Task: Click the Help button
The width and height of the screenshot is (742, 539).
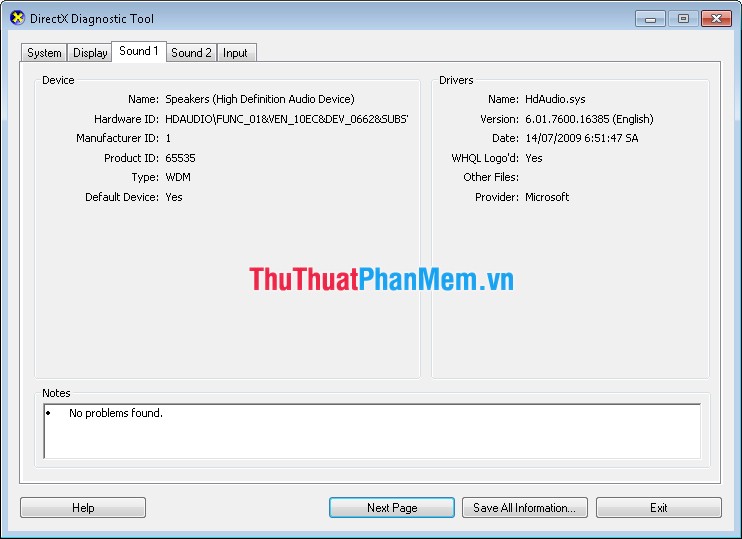Action: (x=83, y=508)
